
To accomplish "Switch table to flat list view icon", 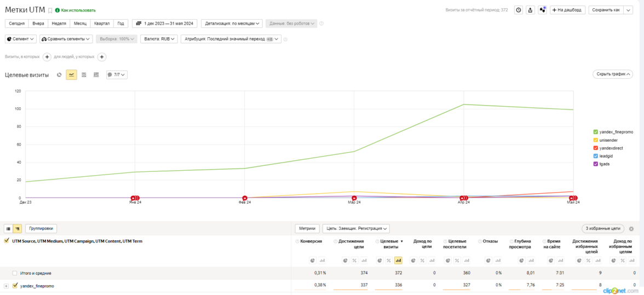I will [x=8, y=229].
